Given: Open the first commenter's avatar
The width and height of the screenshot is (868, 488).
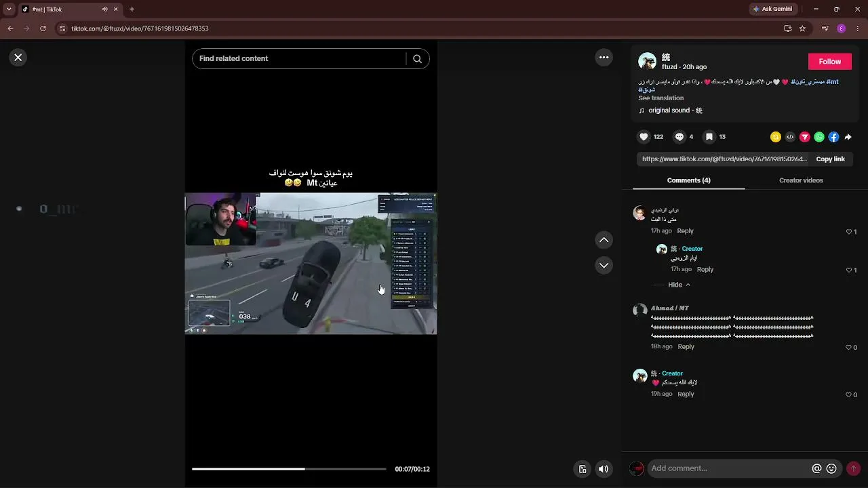Looking at the screenshot, I should (639, 213).
